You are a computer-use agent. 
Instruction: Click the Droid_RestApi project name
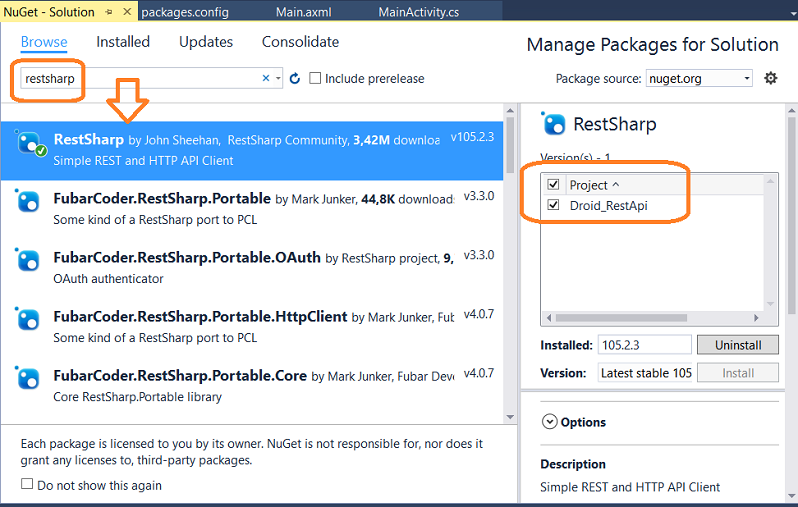pos(608,205)
